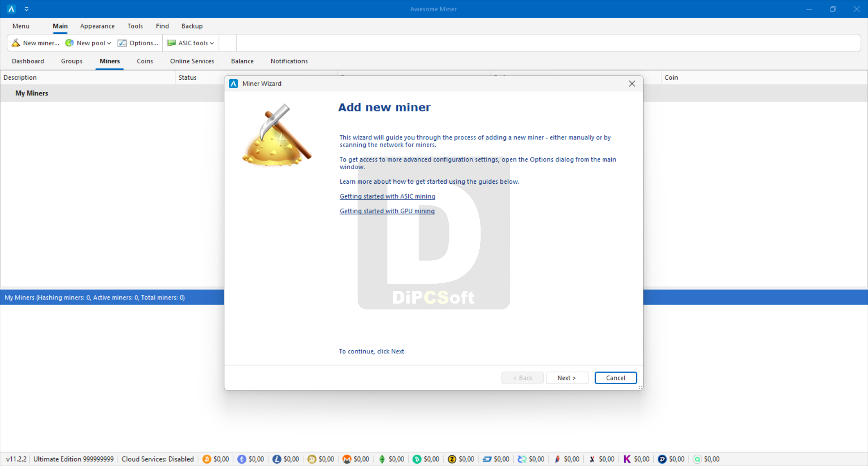Click the Bitcoin $0,00 value in status bar
868x466 pixels.
(x=221, y=459)
